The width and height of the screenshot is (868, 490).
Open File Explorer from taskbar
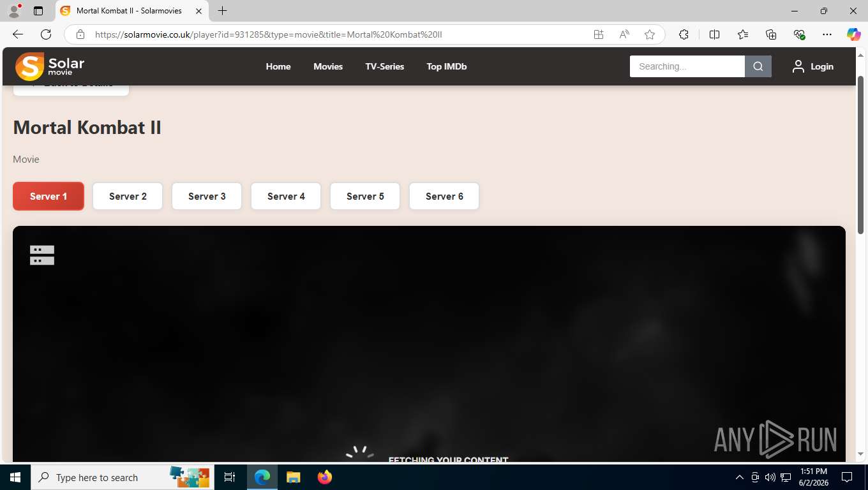pos(293,477)
